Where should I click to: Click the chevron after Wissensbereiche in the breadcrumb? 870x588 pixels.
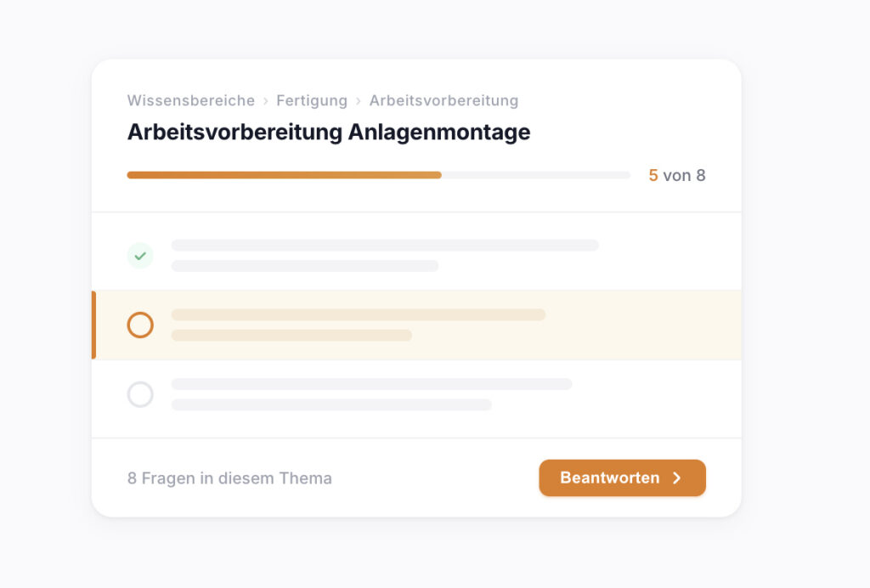point(266,101)
